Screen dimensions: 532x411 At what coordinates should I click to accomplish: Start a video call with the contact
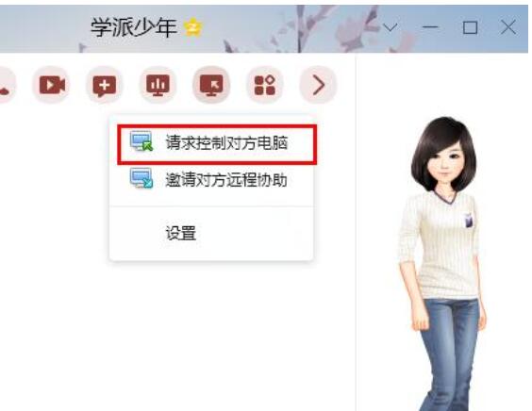pos(52,85)
